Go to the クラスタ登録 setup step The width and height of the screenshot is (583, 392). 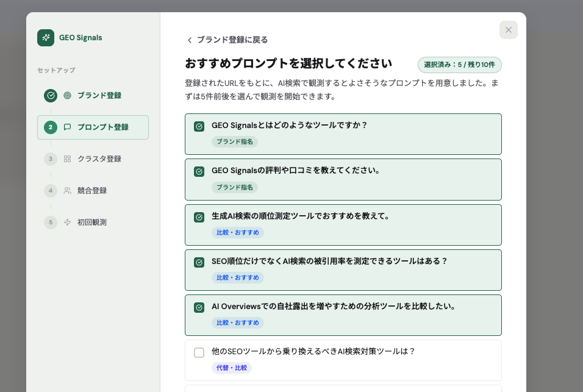click(x=93, y=159)
